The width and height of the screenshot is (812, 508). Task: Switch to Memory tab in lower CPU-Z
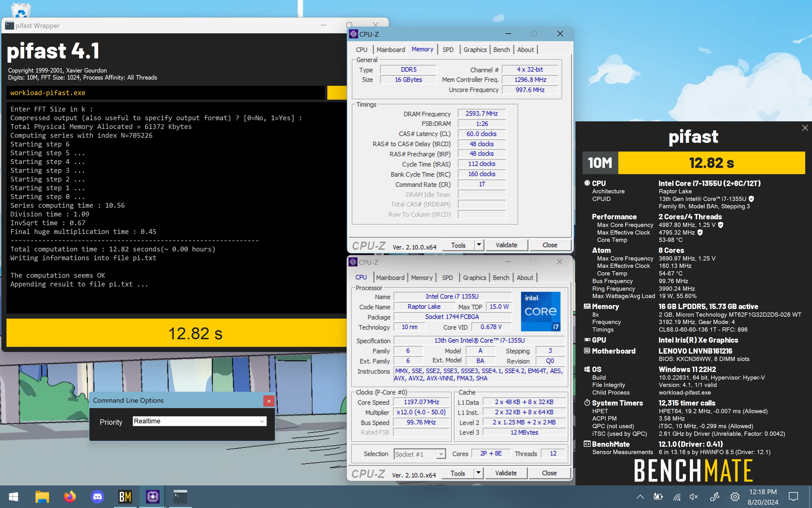coord(422,278)
